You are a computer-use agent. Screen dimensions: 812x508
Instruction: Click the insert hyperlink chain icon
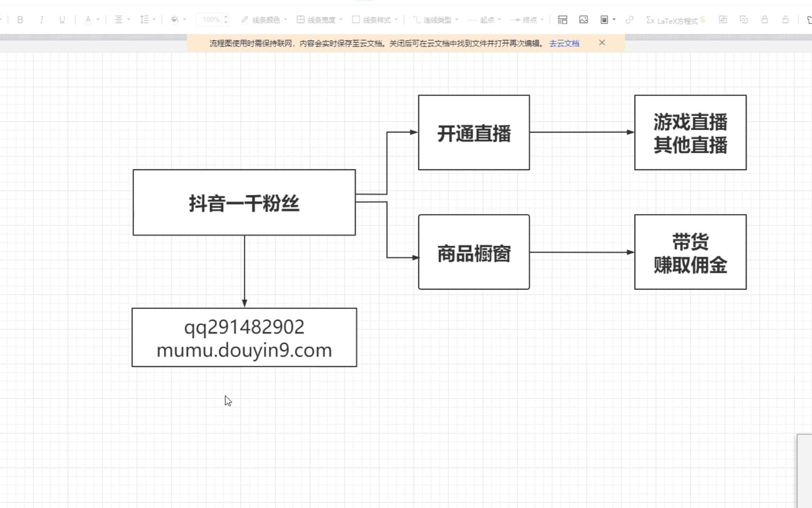pos(630,20)
